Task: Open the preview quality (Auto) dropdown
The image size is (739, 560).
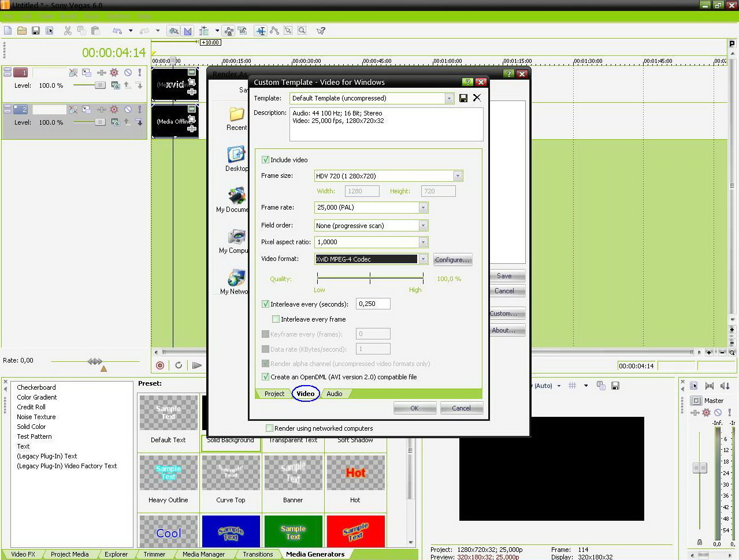Action: pos(559,386)
